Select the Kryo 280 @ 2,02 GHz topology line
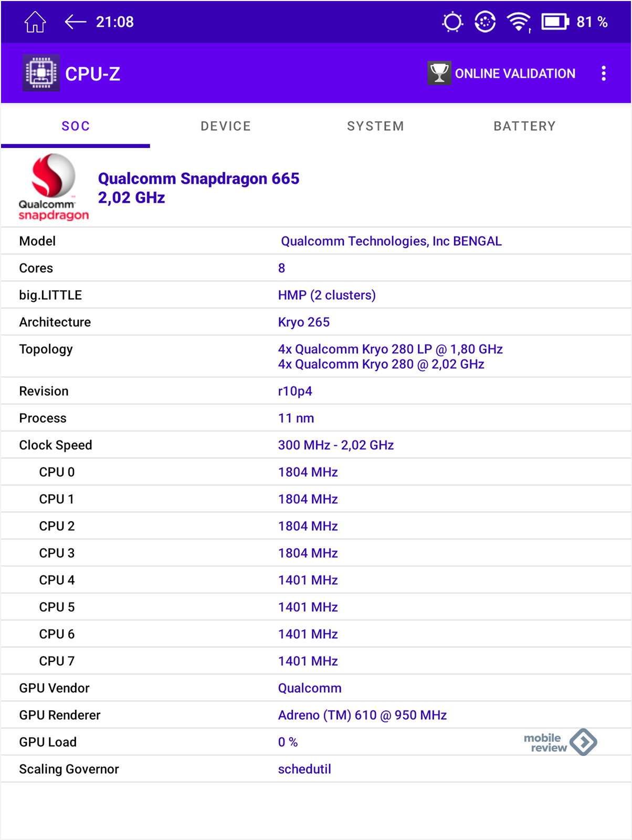The image size is (632, 840). tap(381, 364)
